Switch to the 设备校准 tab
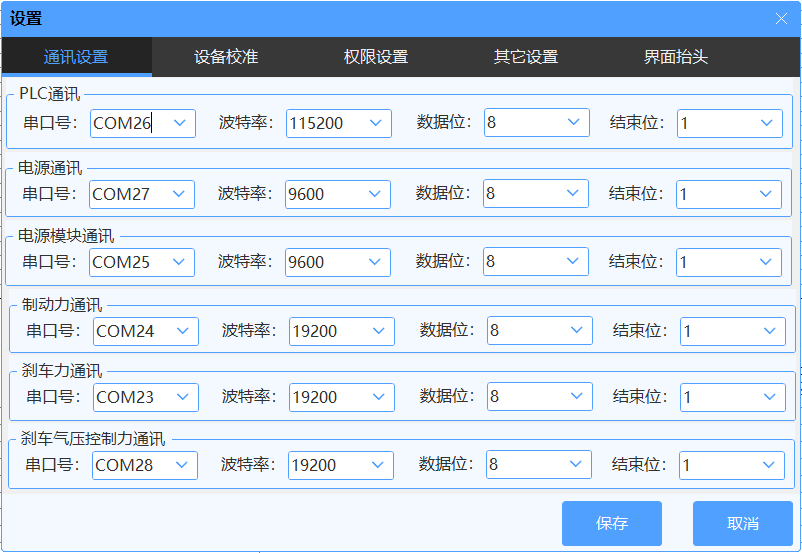 [x=226, y=57]
